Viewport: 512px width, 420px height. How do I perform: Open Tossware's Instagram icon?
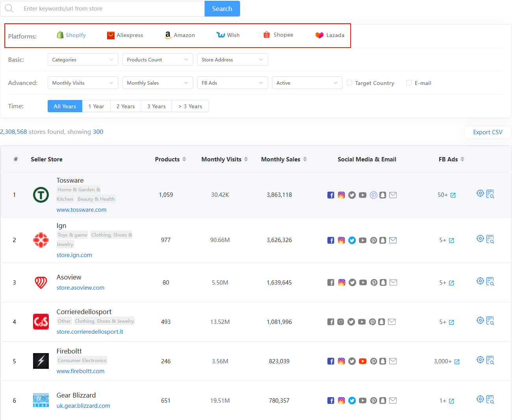[341, 195]
